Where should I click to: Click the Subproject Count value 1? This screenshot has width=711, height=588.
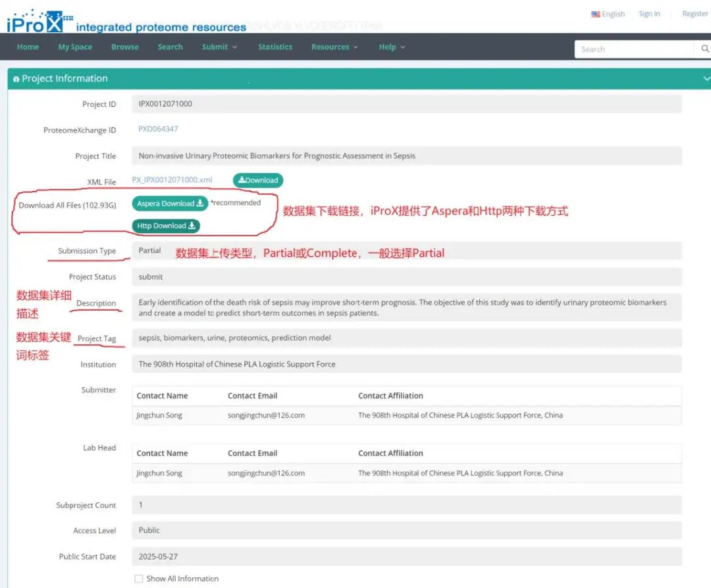[x=141, y=504]
